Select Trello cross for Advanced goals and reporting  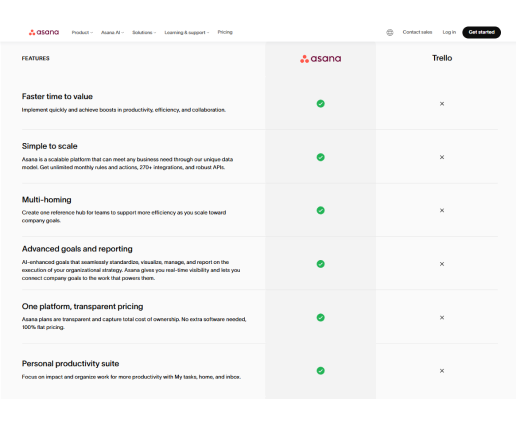pos(442,264)
